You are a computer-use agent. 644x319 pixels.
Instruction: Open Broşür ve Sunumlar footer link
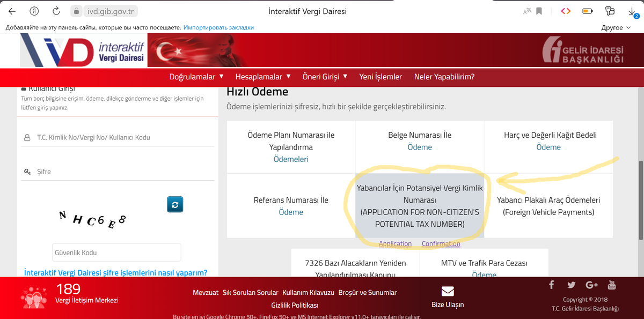click(x=368, y=293)
